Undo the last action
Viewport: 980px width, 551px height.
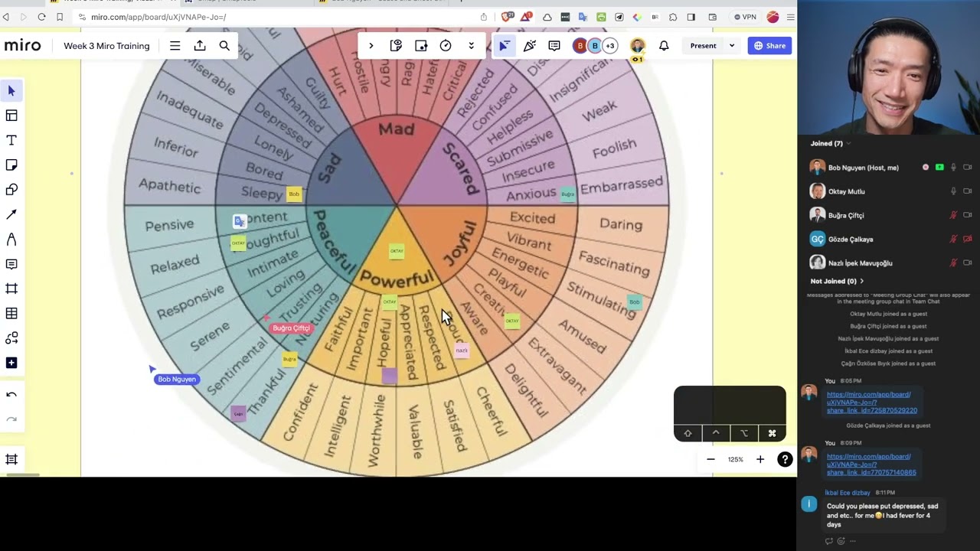click(x=11, y=395)
